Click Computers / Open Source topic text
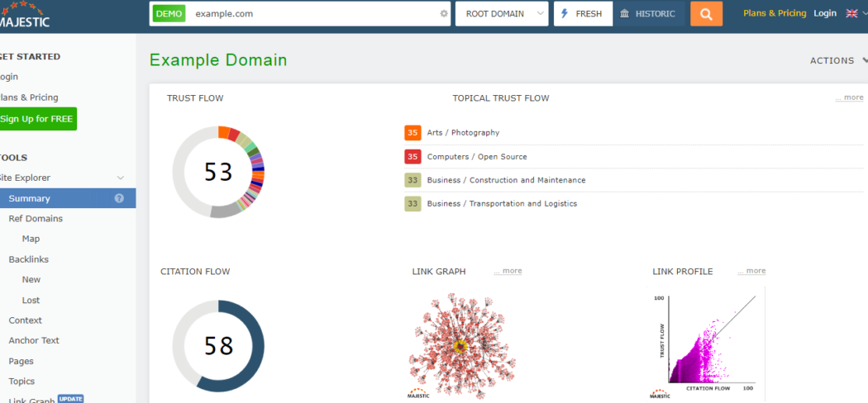868x403 pixels. tap(477, 156)
